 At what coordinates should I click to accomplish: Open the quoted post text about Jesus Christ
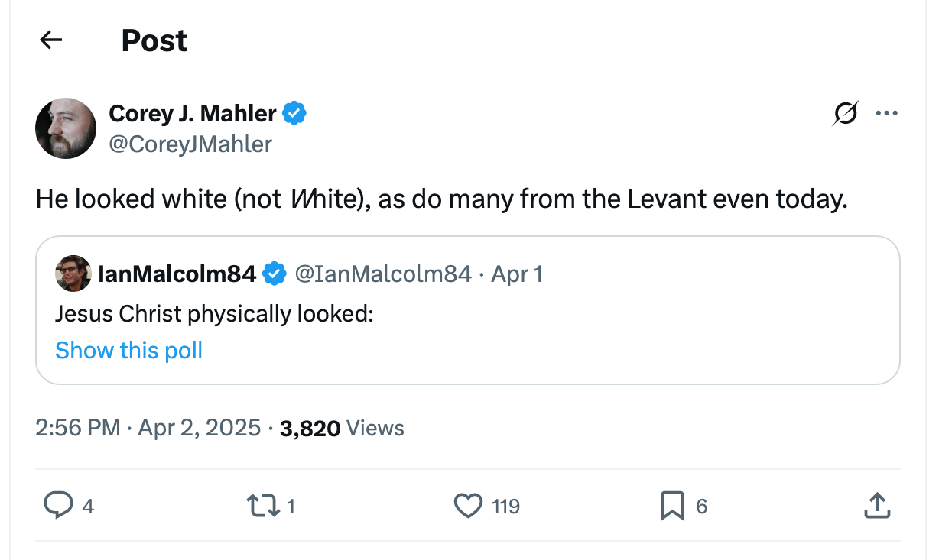pos(214,314)
